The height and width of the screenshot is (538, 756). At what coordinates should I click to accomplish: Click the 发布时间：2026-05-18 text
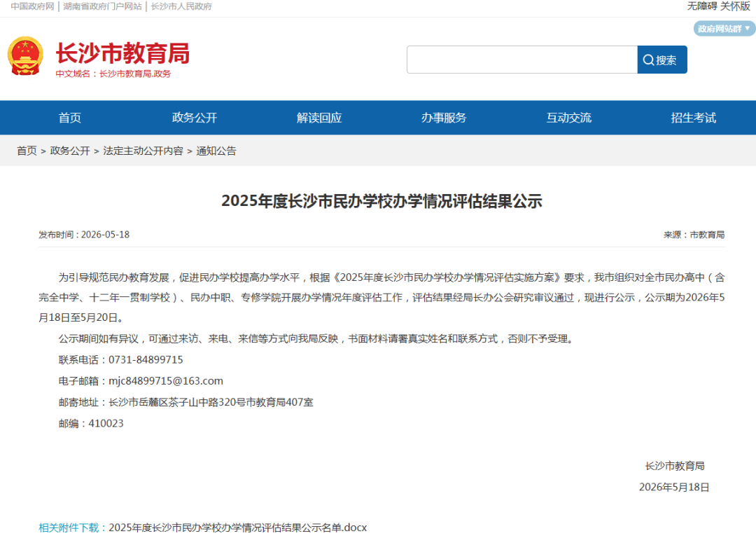[84, 235]
